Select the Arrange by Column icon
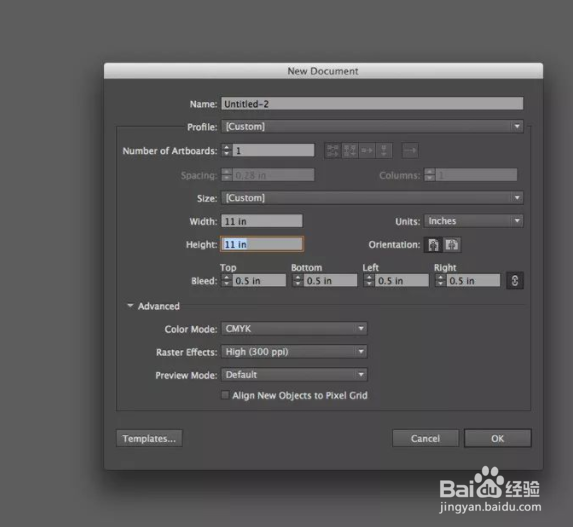 [384, 151]
